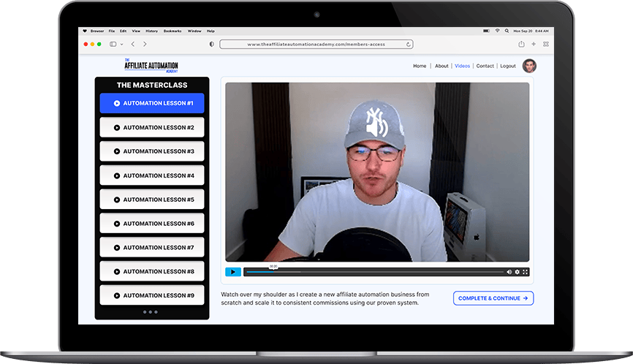Enter fullscreen mode on the video
Viewport: 633px width, 364px height.
tap(526, 272)
